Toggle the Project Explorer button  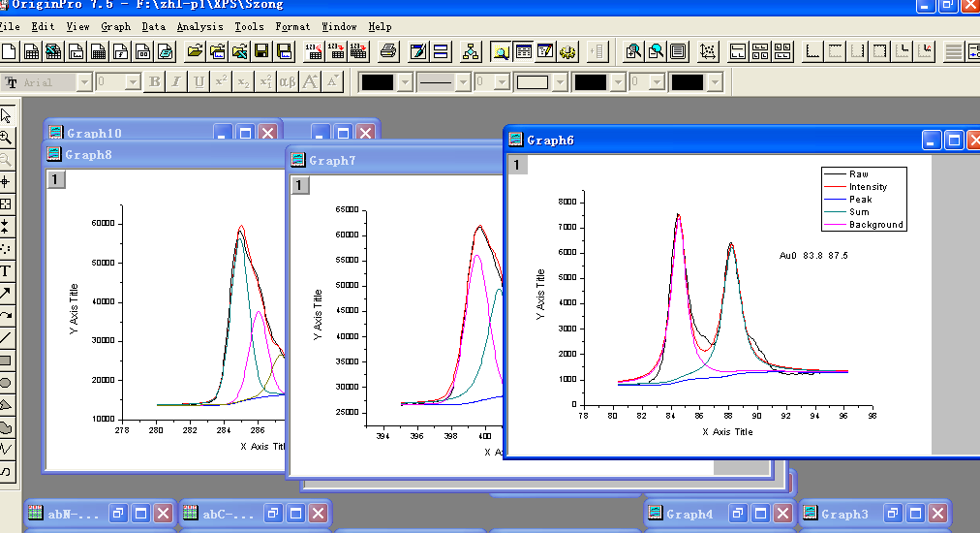coord(501,51)
